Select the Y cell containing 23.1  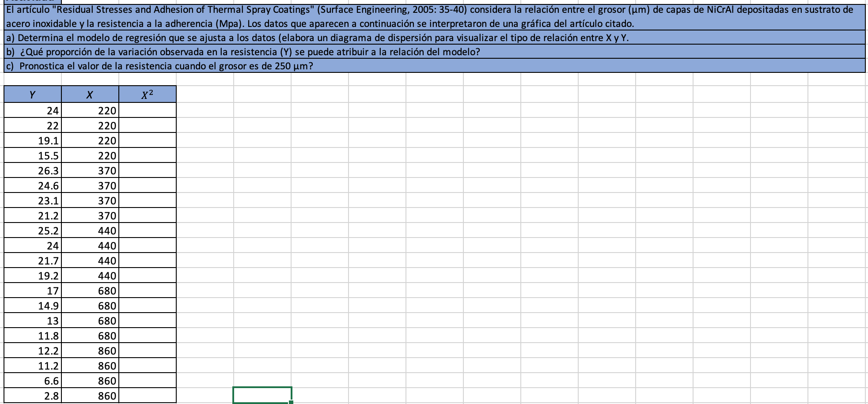coord(33,200)
